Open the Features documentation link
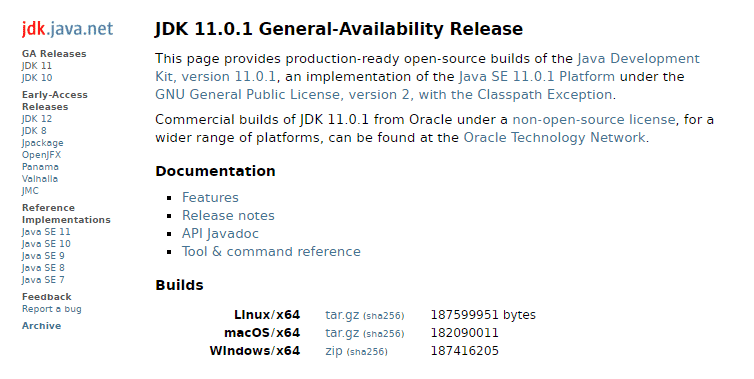 click(x=210, y=198)
